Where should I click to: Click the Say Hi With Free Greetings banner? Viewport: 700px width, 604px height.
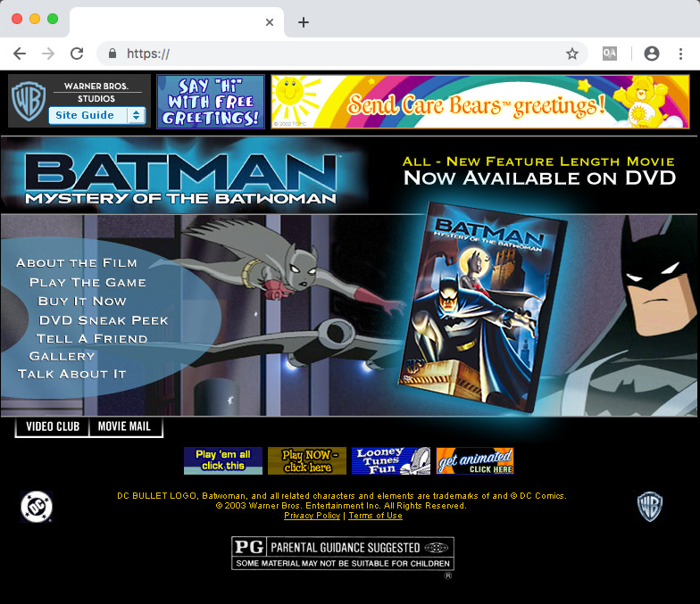point(211,102)
